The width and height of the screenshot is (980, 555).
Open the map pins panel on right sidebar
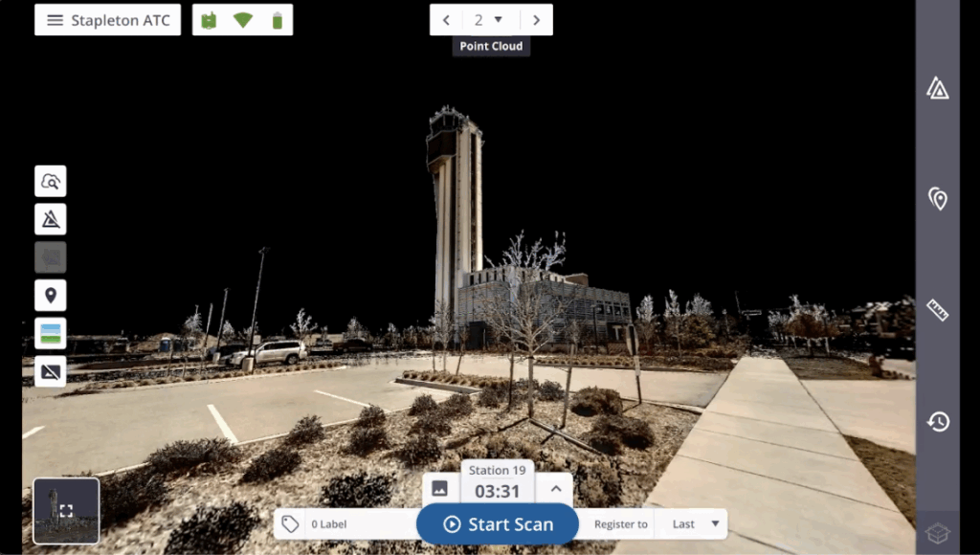[x=936, y=199]
